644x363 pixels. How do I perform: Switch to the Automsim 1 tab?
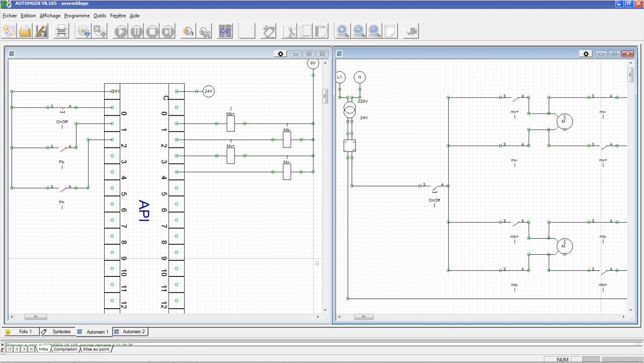click(94, 332)
